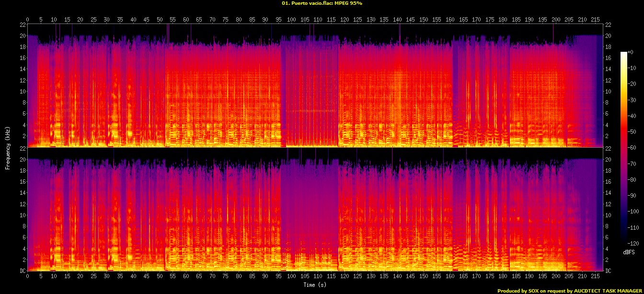Click the top of the dBFS color bar
The image size is (644, 294).
pos(623,54)
